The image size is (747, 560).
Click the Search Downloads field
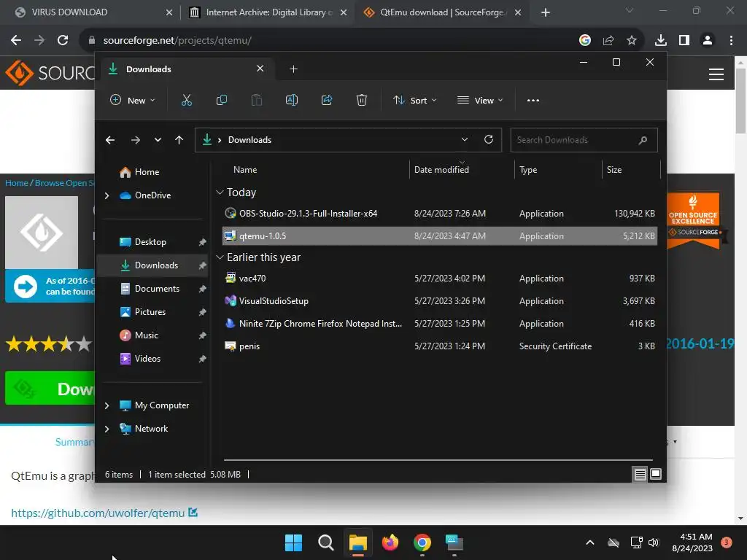[584, 140]
